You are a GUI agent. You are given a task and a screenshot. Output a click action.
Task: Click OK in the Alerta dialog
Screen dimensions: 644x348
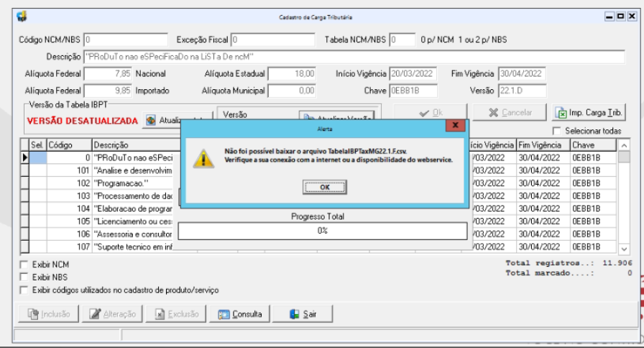tap(324, 187)
